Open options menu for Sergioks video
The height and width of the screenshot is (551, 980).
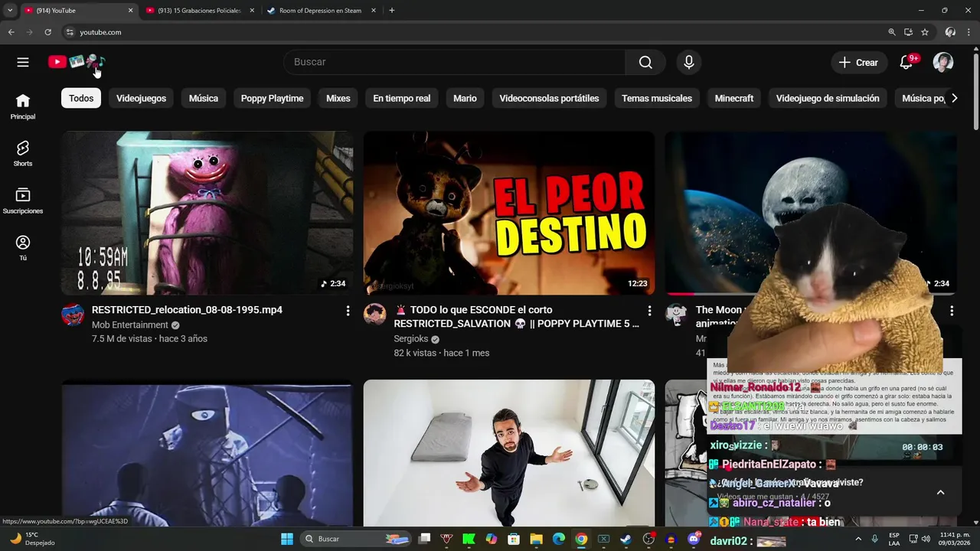point(649,311)
